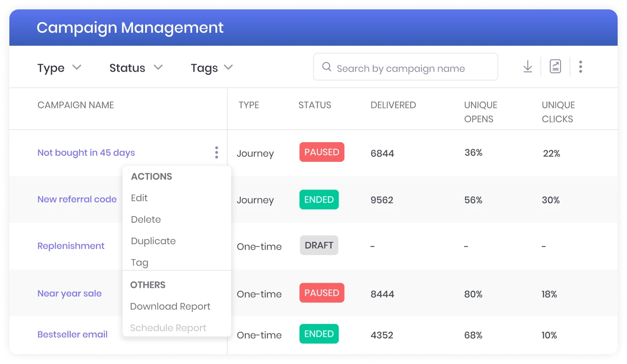Click Journey type in Not bought in 45 days row
The width and height of the screenshot is (627, 364).
255,154
